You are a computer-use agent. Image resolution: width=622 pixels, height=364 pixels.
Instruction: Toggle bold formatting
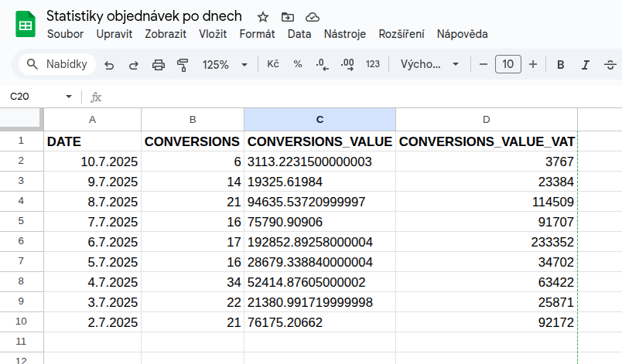point(561,65)
